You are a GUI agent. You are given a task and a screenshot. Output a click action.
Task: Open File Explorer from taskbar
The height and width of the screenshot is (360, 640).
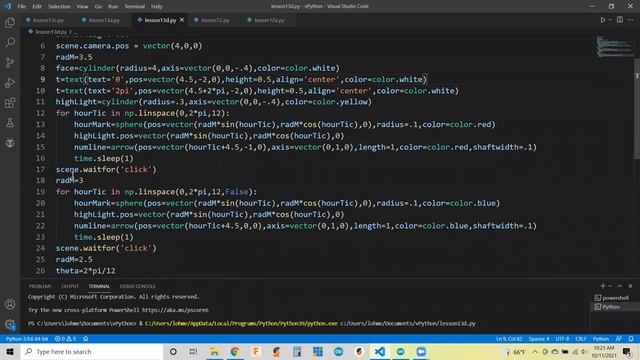[214, 351]
